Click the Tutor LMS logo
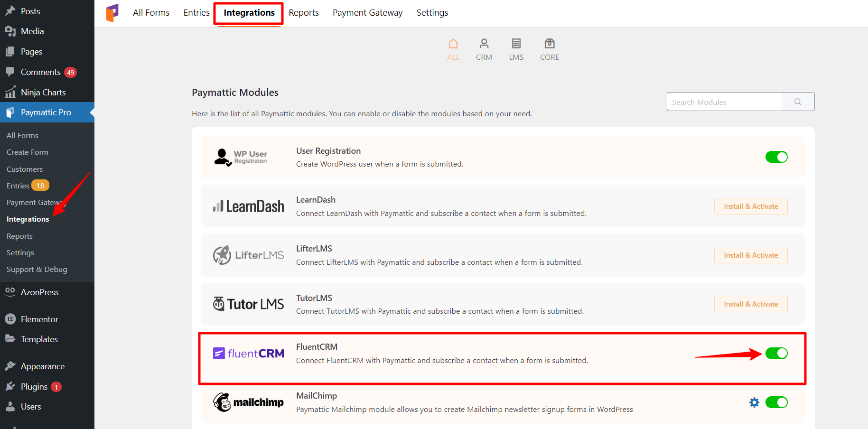 click(248, 304)
